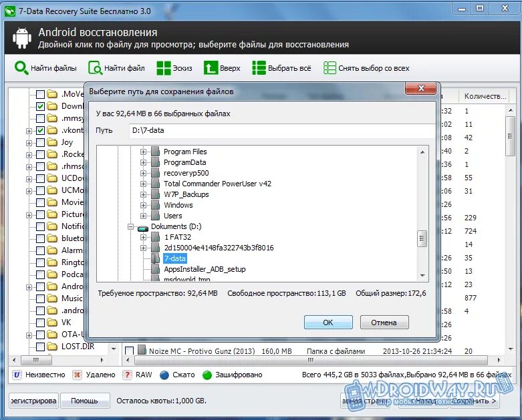Click the Количеств... column header
Screen dimensions: 522x420
[x=485, y=96]
